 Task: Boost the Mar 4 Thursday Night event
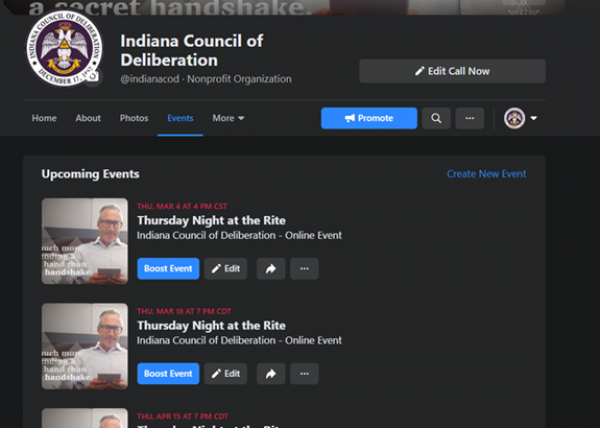point(168,269)
